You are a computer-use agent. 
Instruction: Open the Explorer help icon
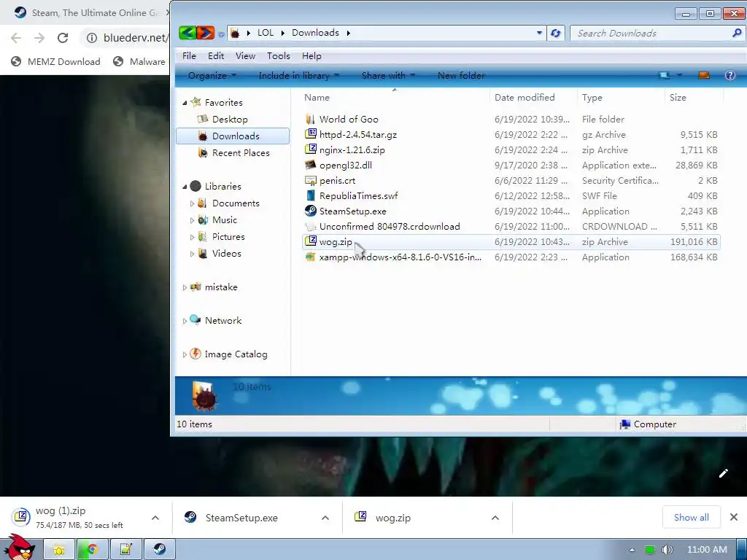(x=729, y=75)
